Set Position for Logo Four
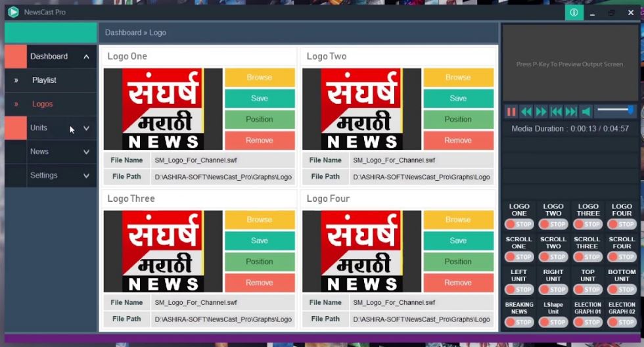The image size is (644, 347). coord(459,262)
